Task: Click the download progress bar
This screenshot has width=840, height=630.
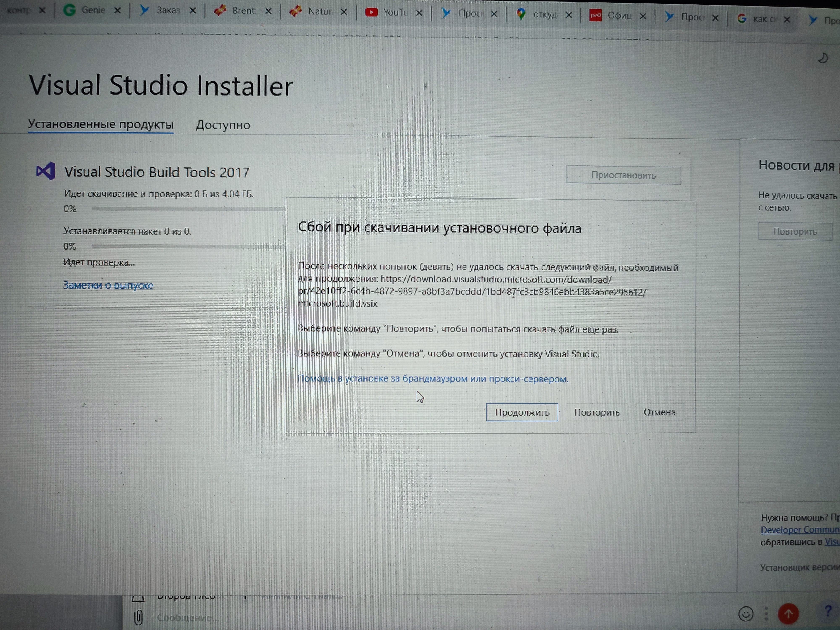Action: click(x=188, y=209)
